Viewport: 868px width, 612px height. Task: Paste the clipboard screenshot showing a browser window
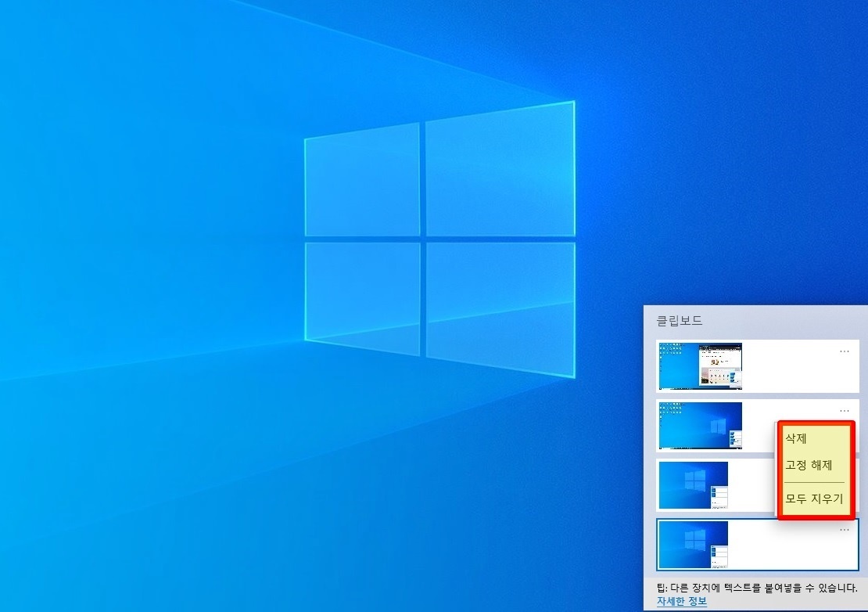coord(701,366)
